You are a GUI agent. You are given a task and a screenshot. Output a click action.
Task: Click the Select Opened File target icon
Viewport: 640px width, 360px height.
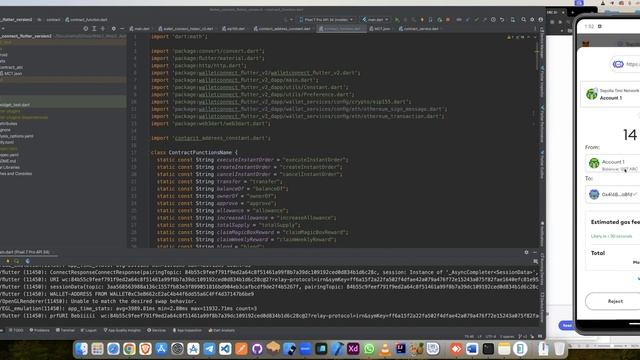pos(85,29)
